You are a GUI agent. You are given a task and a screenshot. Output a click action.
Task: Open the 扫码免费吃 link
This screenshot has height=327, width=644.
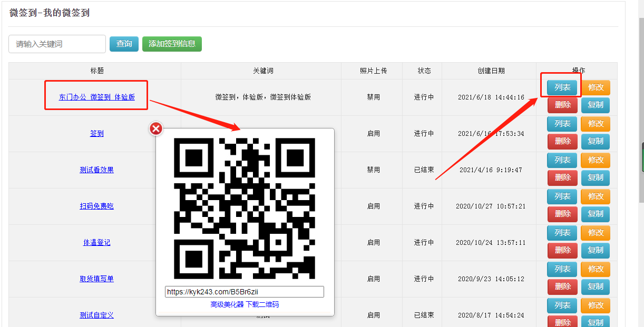coord(96,206)
